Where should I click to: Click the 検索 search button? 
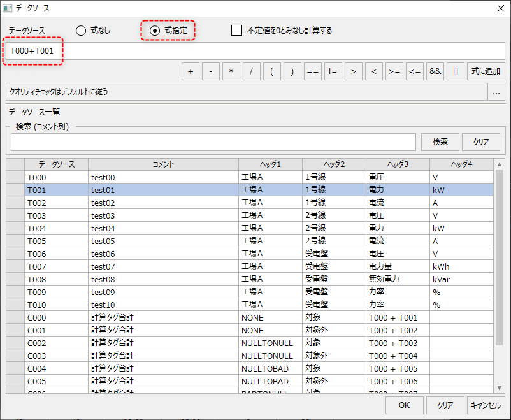(440, 141)
